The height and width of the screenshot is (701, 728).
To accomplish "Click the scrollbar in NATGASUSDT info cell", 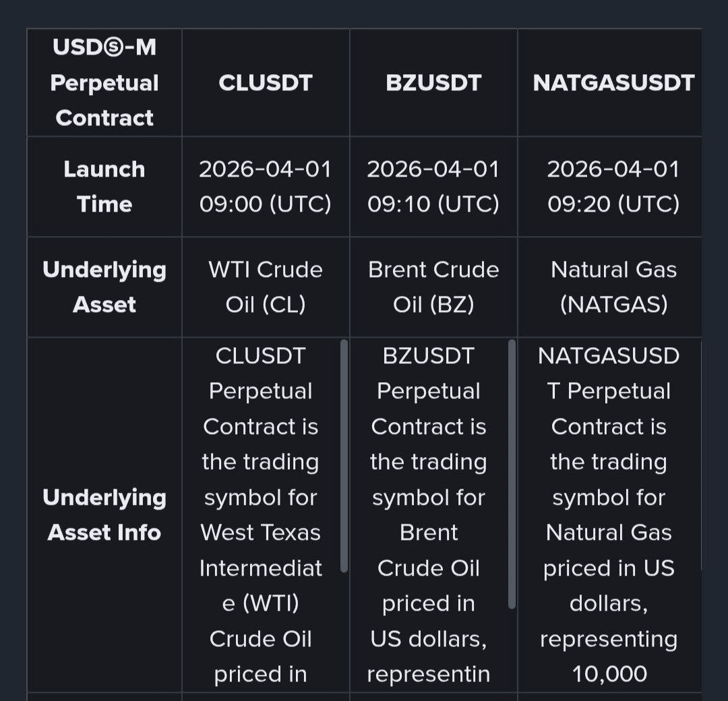I will [x=701, y=456].
